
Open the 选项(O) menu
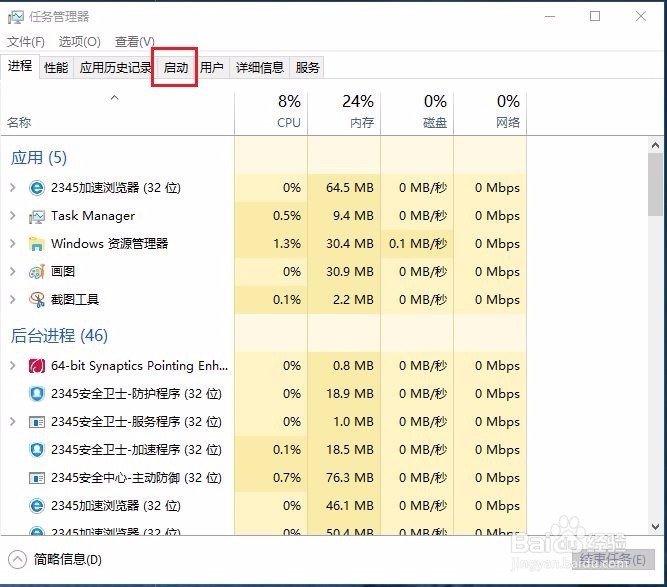coord(80,42)
